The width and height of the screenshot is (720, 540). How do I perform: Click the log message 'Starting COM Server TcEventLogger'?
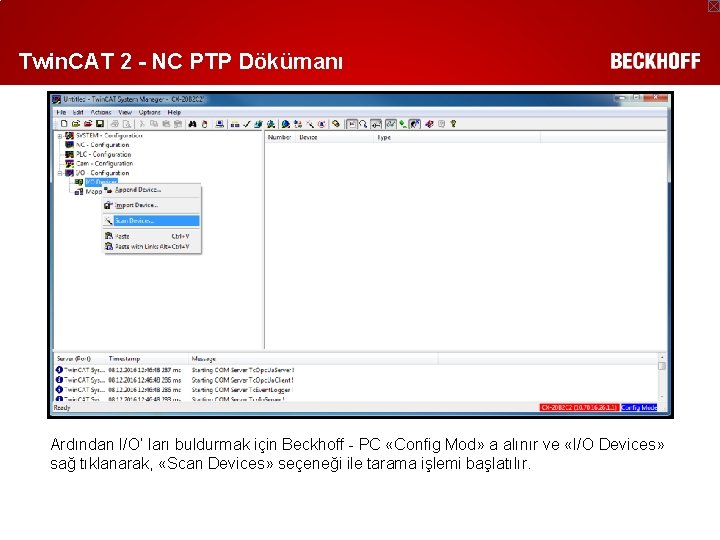pos(242,390)
